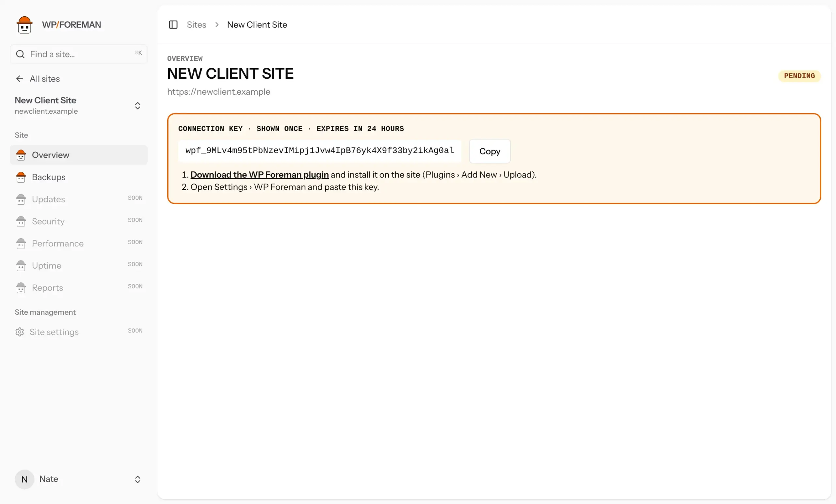
Task: Open the Backups menu item
Action: (x=79, y=177)
